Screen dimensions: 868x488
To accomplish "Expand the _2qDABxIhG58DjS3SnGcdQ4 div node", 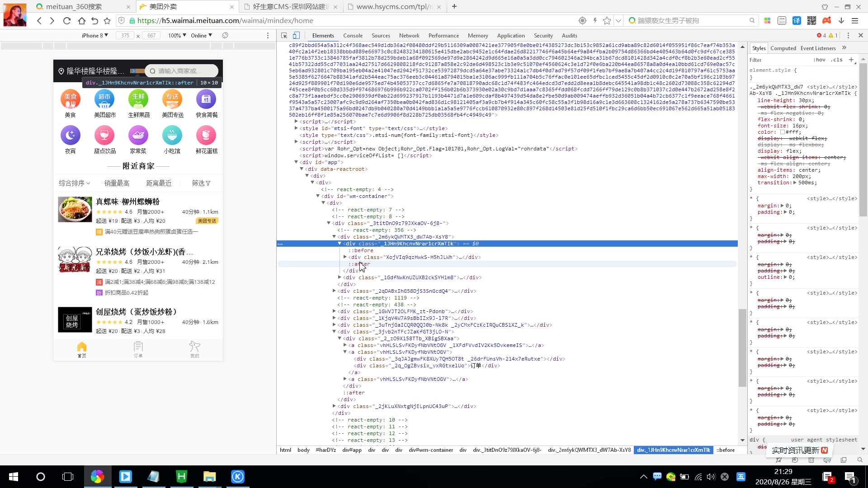I will coord(334,291).
